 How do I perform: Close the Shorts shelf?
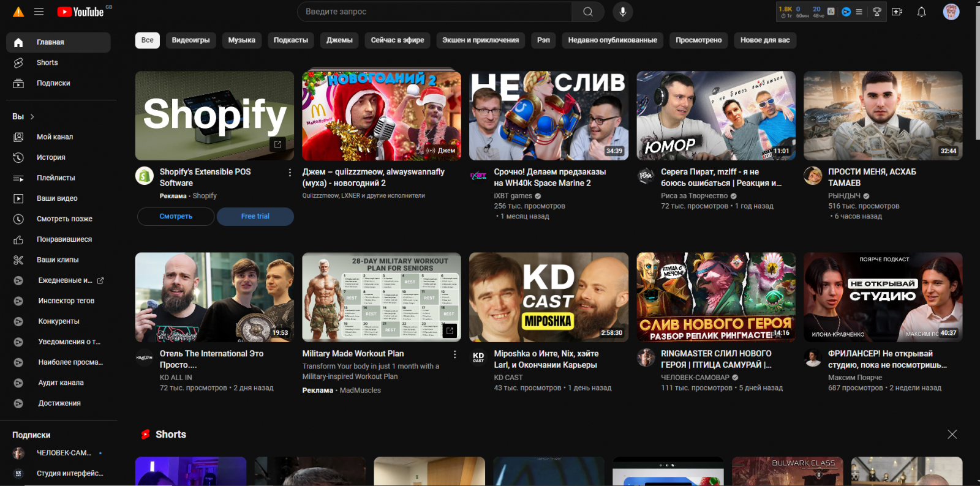pos(952,434)
